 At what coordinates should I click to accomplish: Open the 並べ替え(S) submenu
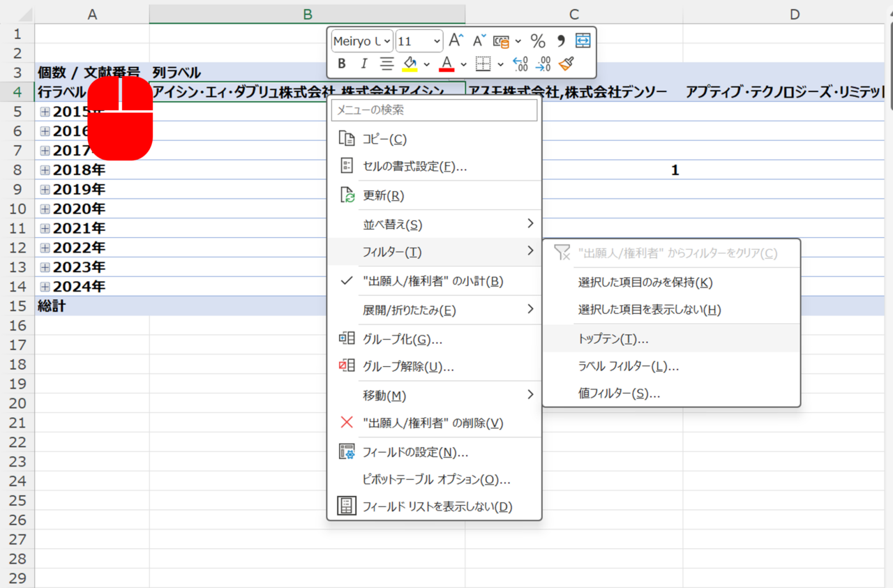pyautogui.click(x=434, y=225)
